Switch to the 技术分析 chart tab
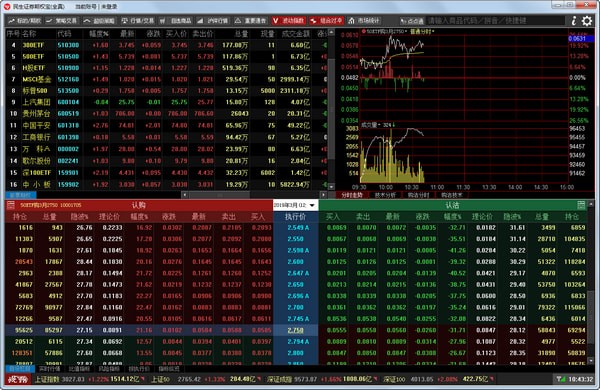 click(385, 195)
